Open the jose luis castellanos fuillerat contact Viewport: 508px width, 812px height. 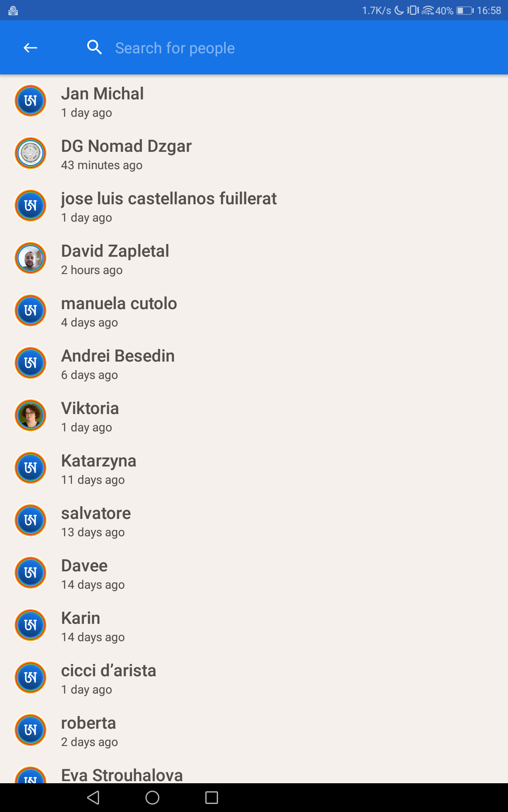(x=168, y=206)
